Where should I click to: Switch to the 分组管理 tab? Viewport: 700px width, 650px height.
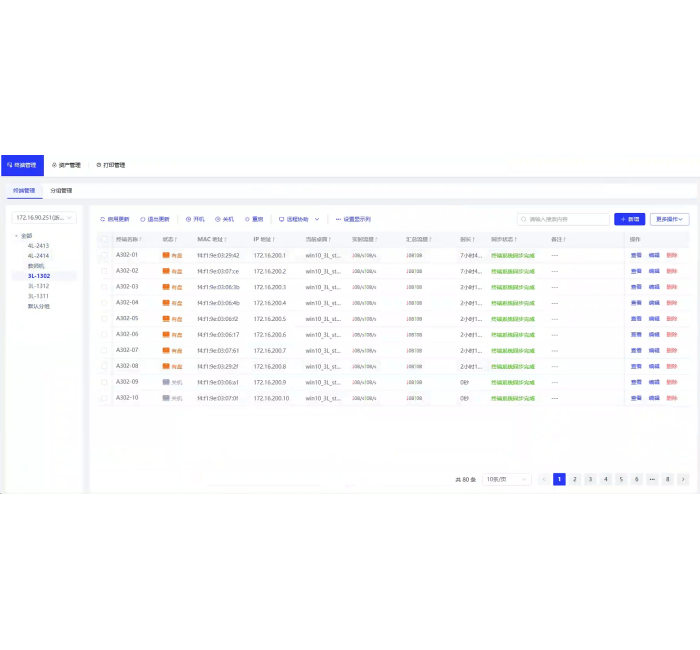(x=61, y=190)
